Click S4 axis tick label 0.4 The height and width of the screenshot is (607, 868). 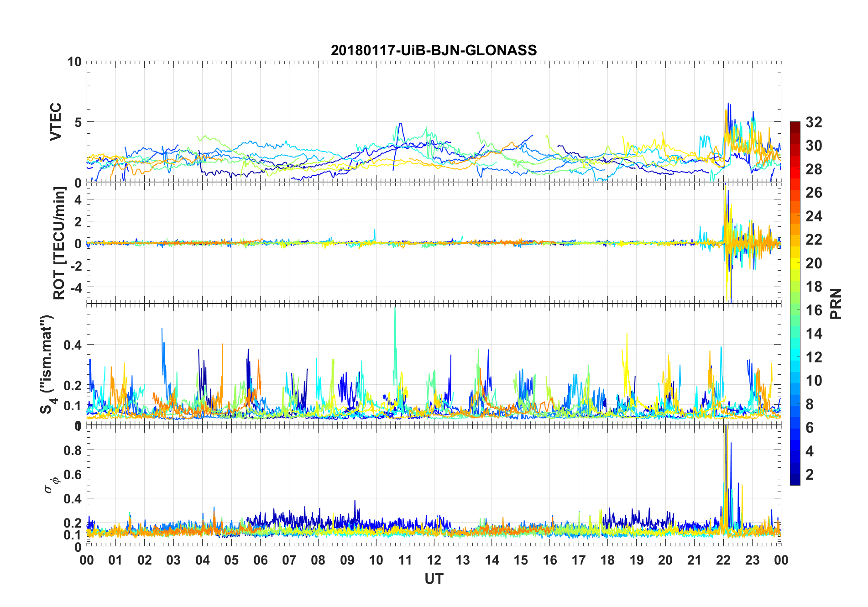[x=73, y=345]
